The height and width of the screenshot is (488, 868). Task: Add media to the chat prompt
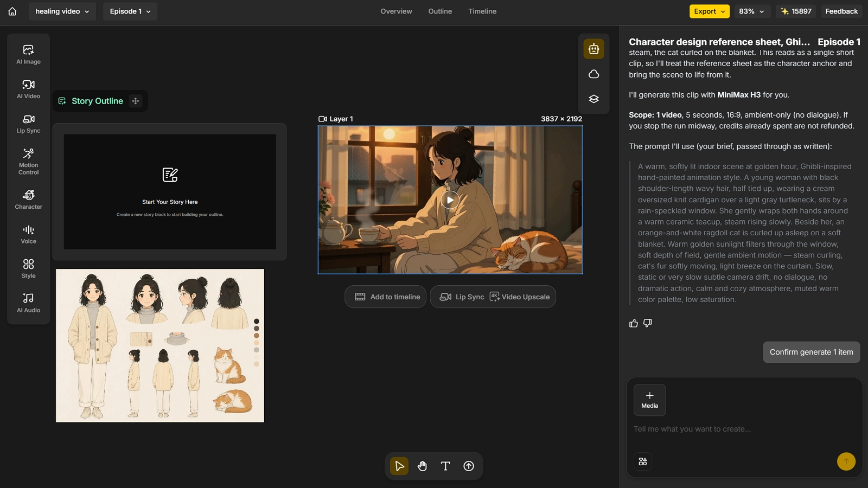click(649, 400)
